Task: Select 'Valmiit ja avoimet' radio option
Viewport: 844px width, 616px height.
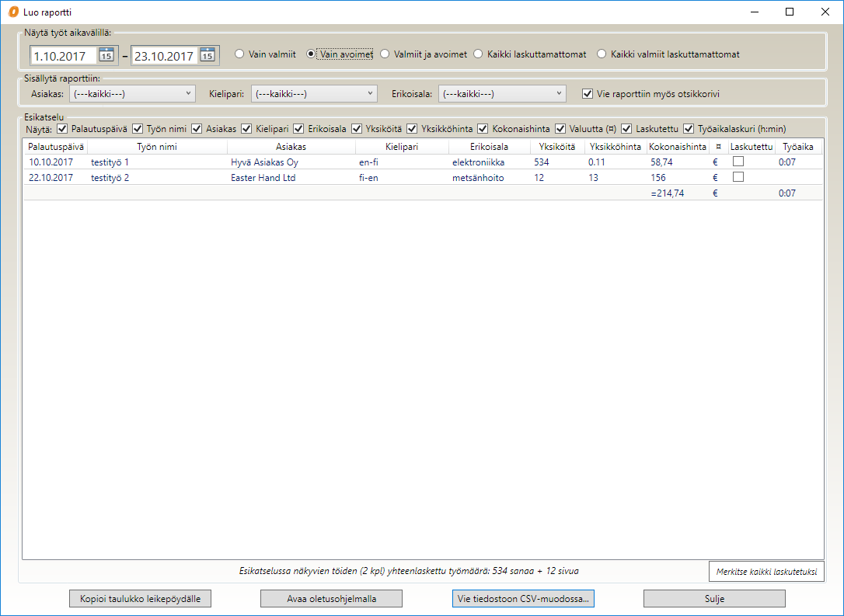Action: point(385,54)
